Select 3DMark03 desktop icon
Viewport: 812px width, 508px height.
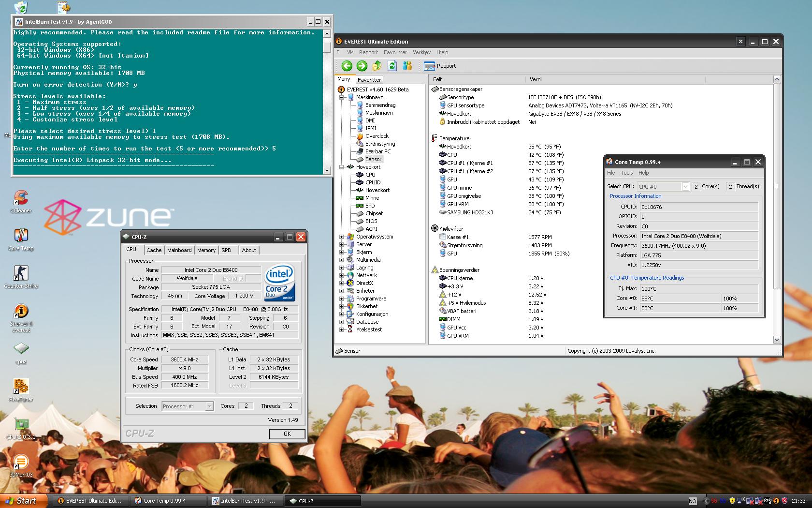(21, 466)
